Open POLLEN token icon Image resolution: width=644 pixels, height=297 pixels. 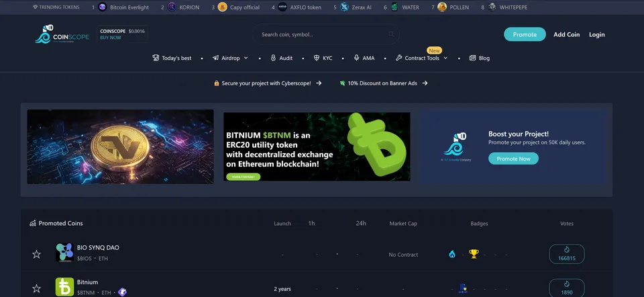coord(442,7)
